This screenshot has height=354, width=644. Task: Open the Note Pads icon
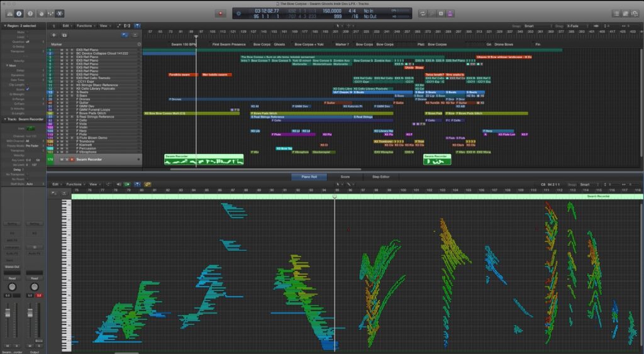(x=626, y=14)
